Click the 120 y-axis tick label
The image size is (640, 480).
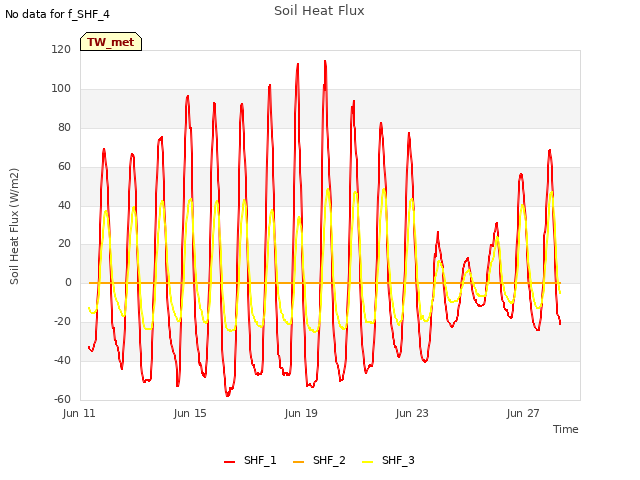(61, 50)
